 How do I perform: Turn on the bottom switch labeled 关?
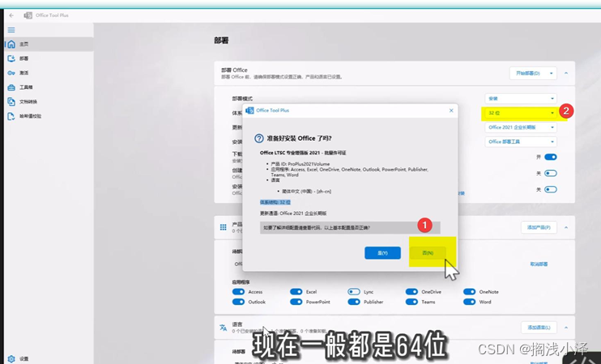[x=551, y=189]
